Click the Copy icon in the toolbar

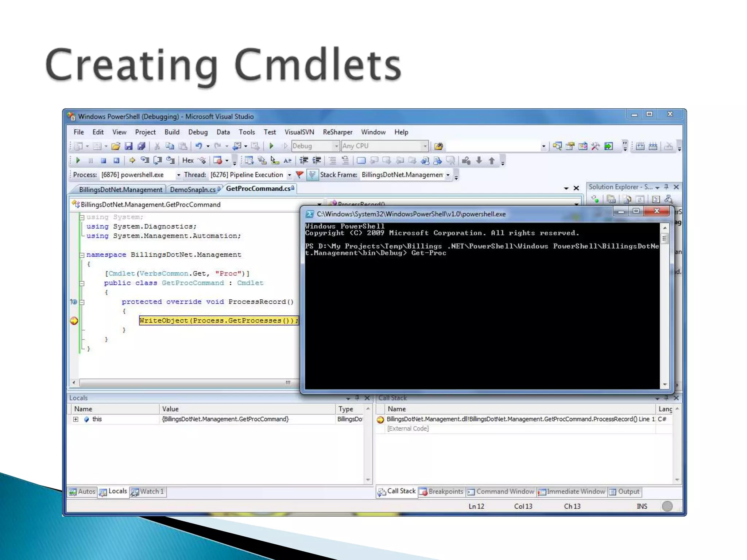pyautogui.click(x=170, y=146)
